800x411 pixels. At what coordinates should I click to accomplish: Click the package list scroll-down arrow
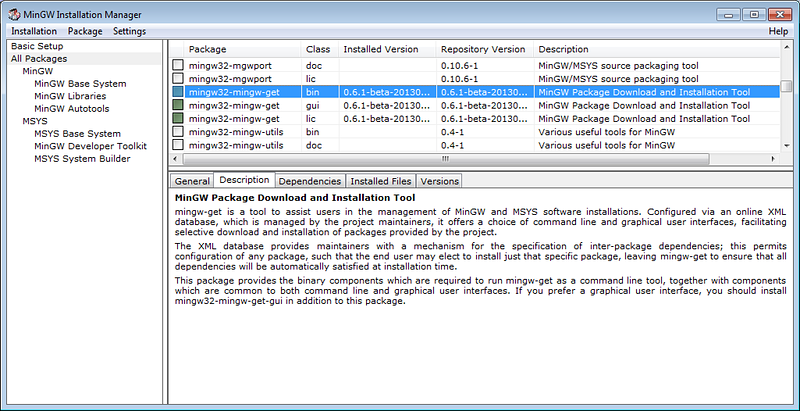(x=786, y=146)
